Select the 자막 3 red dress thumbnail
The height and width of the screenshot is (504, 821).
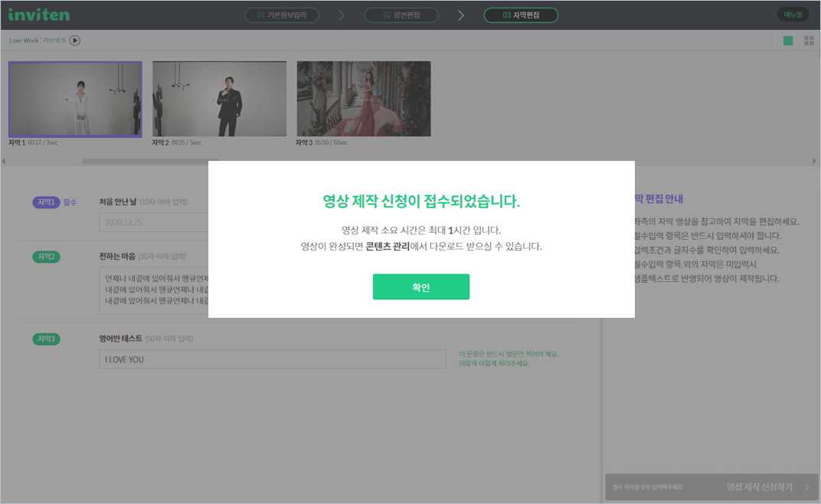[x=364, y=99]
